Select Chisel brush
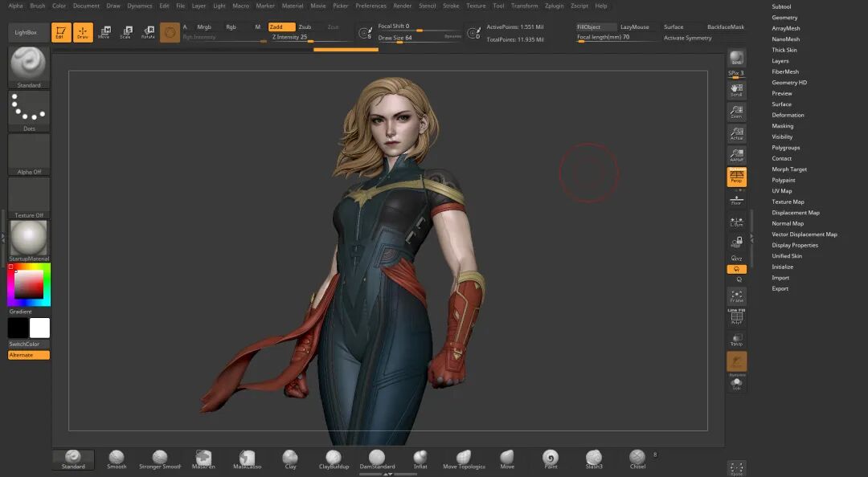 pyautogui.click(x=637, y=459)
